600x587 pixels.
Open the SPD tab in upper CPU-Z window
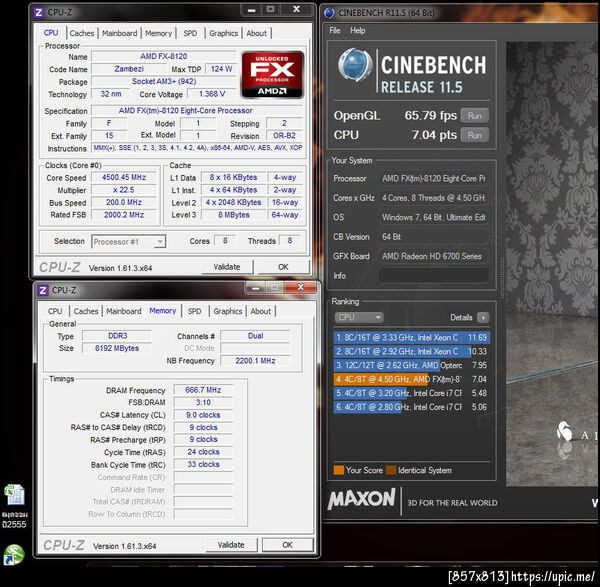(190, 33)
